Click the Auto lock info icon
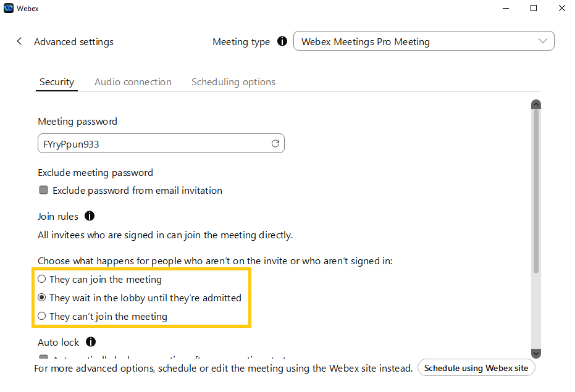Screen dimensions: 575x392 (91, 341)
